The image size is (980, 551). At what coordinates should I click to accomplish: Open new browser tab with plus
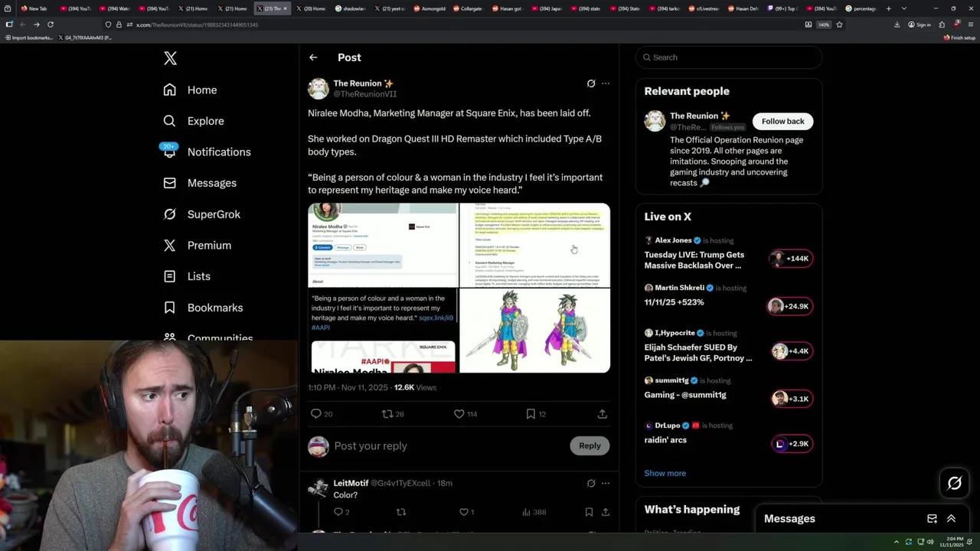[888, 8]
